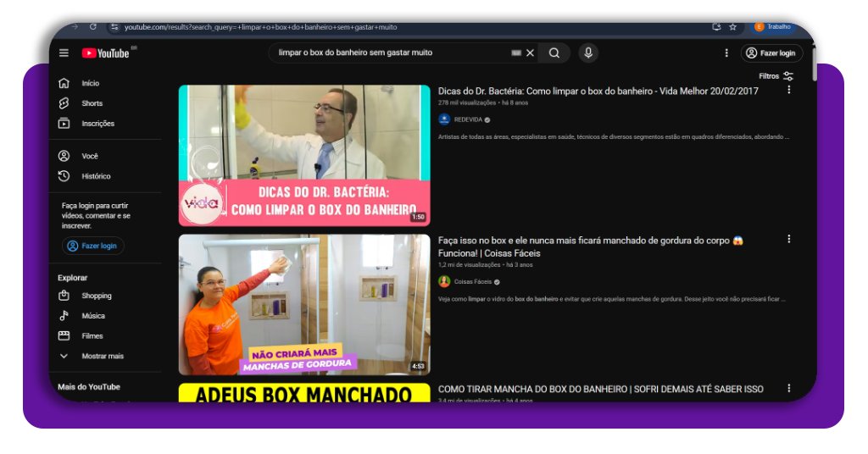Open the keyboard icon in search box

coord(516,53)
